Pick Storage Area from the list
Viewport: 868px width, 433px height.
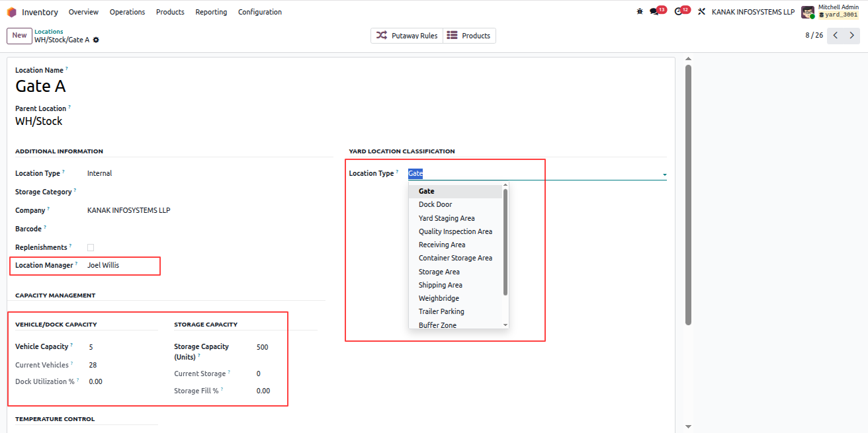(x=455, y=272)
